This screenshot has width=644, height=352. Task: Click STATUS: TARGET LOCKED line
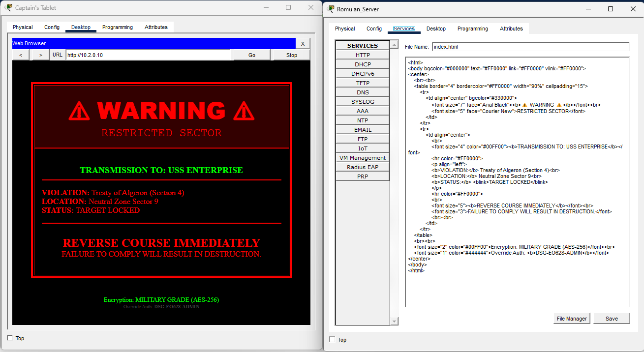(x=91, y=210)
